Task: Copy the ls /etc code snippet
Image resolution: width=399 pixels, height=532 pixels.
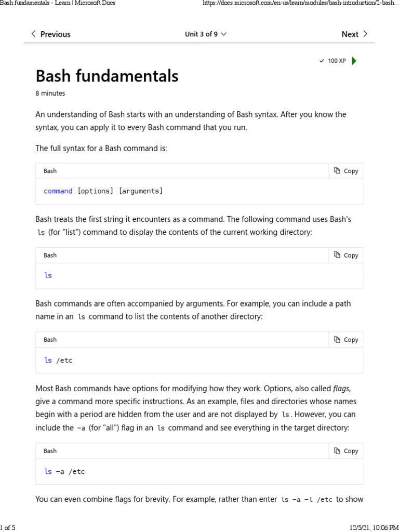Action: (346, 340)
